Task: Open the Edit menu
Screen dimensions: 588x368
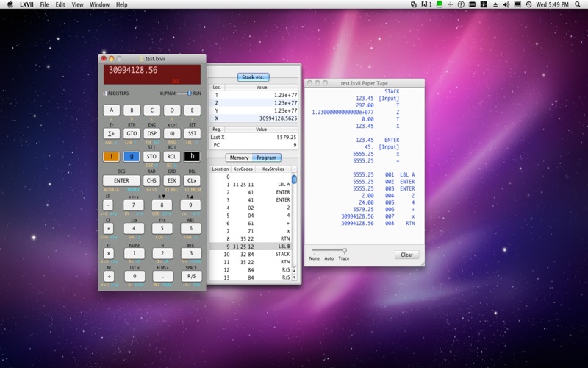Action: click(x=60, y=4)
